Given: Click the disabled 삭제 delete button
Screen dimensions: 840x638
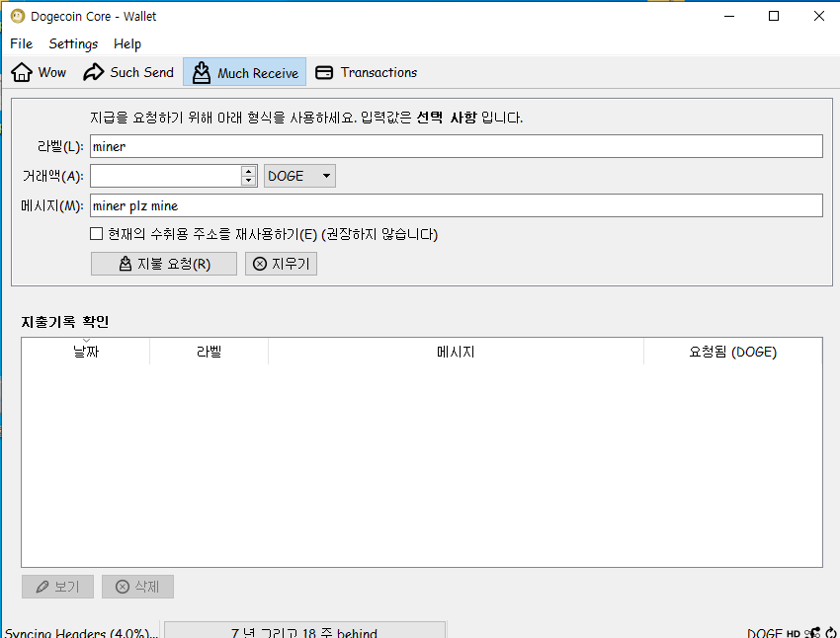Looking at the screenshot, I should coord(137,587).
